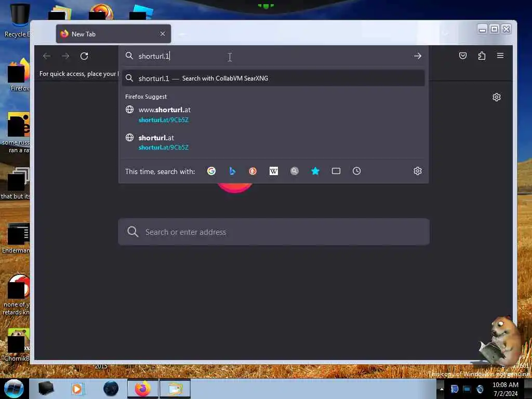Select the second shorturl.at suggestion
The image size is (532, 399).
[273, 142]
